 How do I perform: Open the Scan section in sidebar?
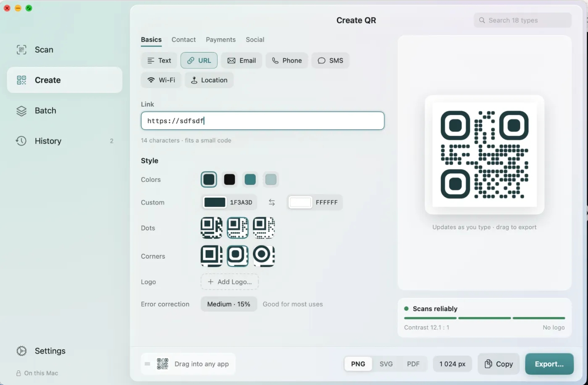tap(65, 50)
